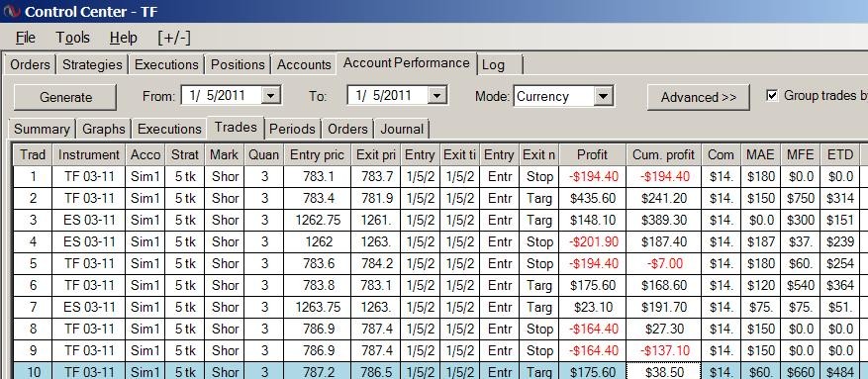Click the MFE column header
868x379 pixels.
click(801, 155)
